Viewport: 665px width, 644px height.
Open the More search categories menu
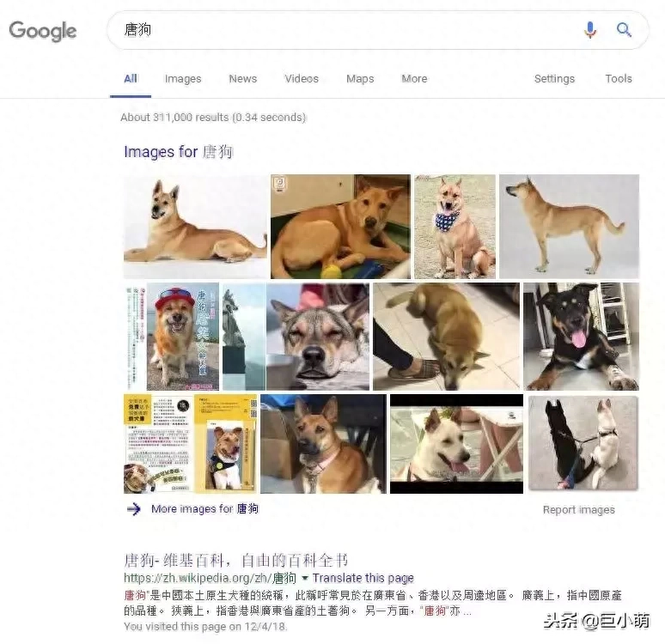coord(414,78)
